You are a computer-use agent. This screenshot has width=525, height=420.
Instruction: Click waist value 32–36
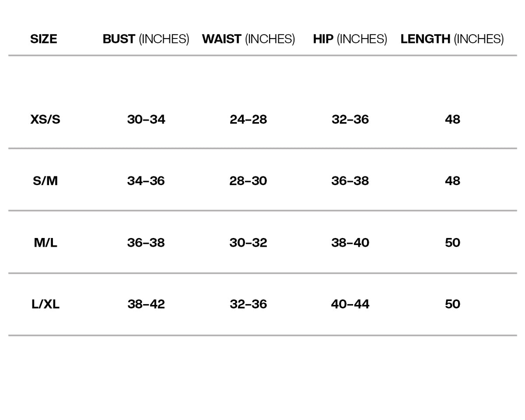248,304
